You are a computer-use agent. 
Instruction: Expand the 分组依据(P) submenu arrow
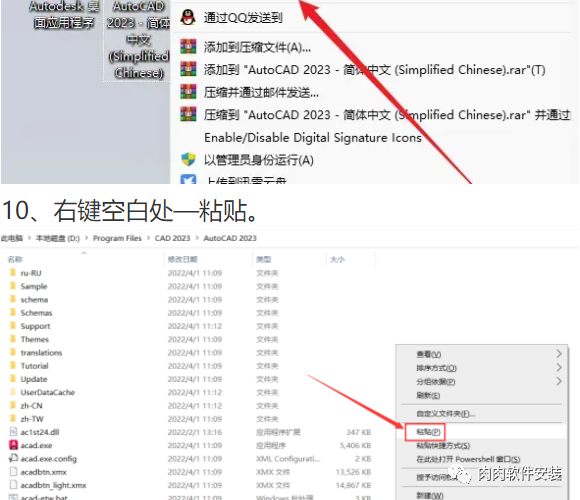[559, 381]
